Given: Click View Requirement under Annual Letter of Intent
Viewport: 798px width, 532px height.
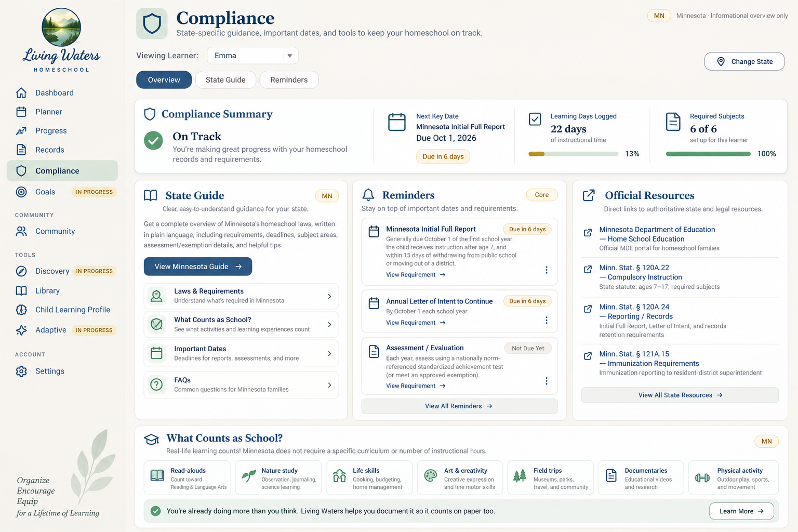Looking at the screenshot, I should click(x=416, y=323).
